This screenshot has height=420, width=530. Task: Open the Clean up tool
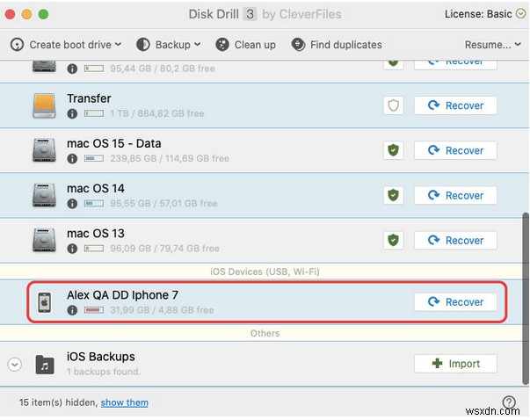243,45
